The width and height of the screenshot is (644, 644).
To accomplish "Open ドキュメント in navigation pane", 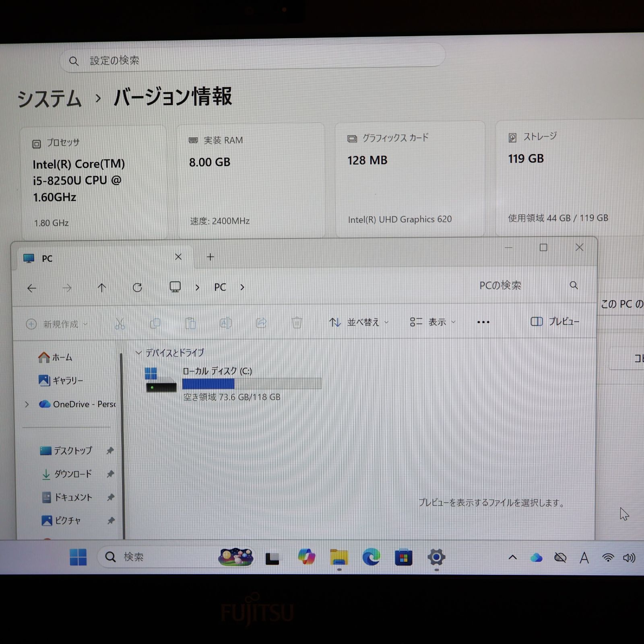I will coord(67,497).
